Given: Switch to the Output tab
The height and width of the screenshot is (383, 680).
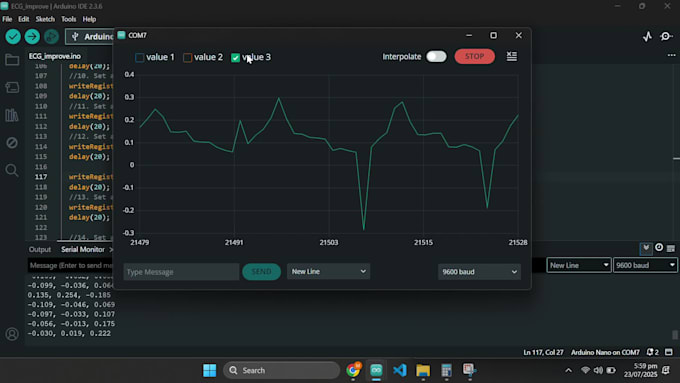Looking at the screenshot, I should [39, 249].
